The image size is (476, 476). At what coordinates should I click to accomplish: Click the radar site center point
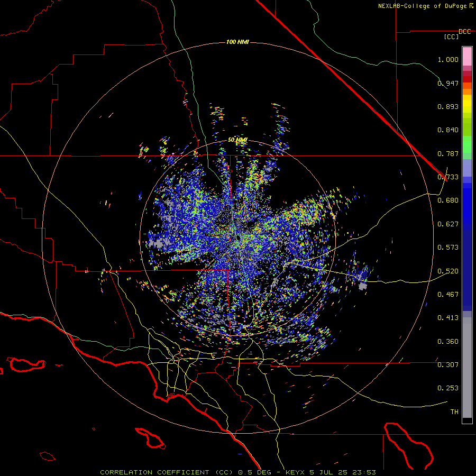[x=239, y=237]
